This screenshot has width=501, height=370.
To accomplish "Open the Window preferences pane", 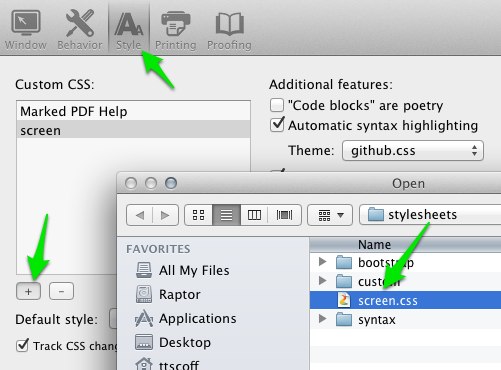I will pyautogui.click(x=26, y=29).
